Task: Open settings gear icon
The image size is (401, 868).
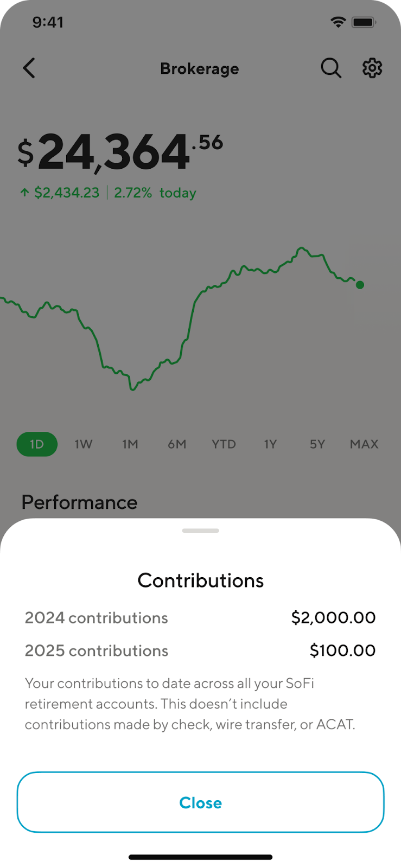Action: (372, 68)
